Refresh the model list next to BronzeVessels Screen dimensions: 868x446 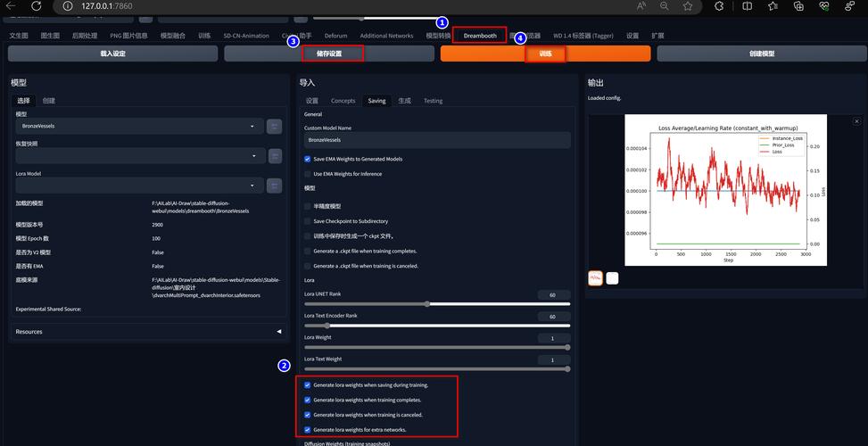pos(274,126)
